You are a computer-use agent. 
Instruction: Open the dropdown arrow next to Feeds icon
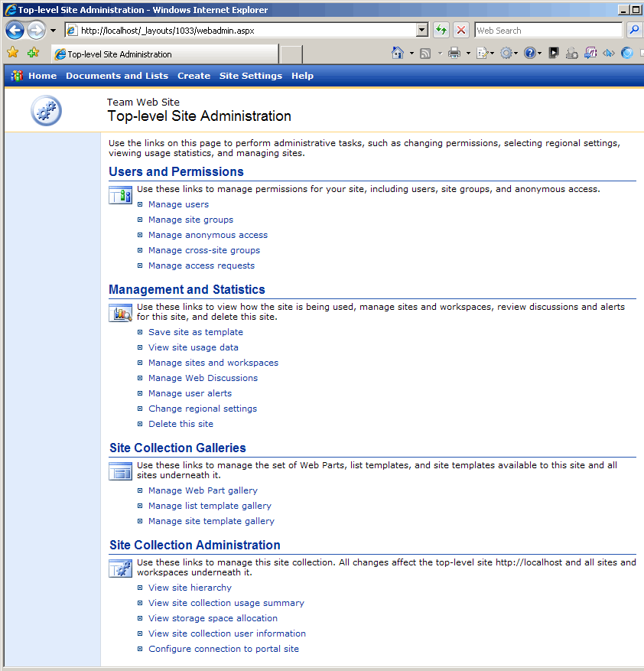pos(440,54)
